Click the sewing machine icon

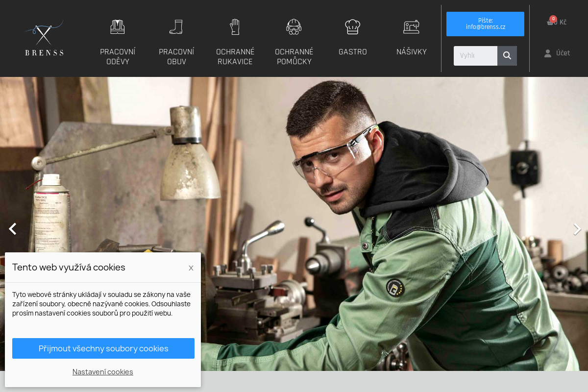(411, 27)
